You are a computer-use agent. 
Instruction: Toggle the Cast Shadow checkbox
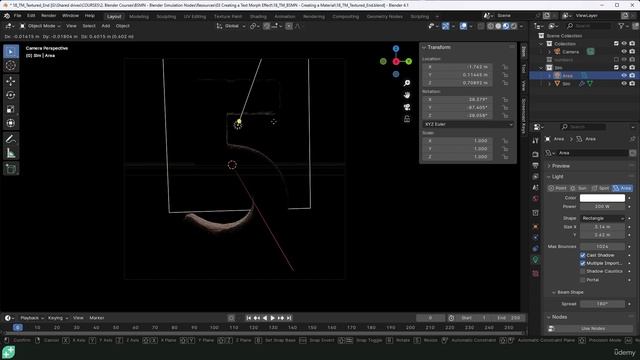point(582,255)
